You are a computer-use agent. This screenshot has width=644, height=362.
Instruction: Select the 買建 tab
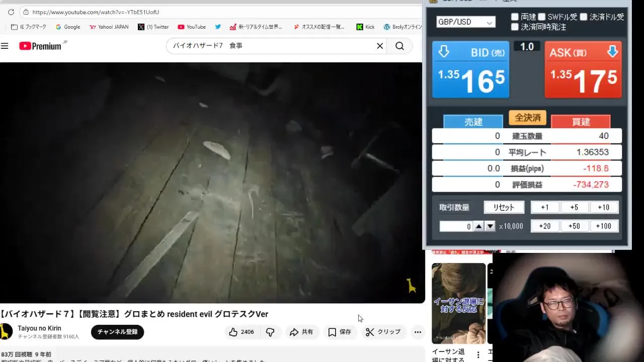click(581, 122)
